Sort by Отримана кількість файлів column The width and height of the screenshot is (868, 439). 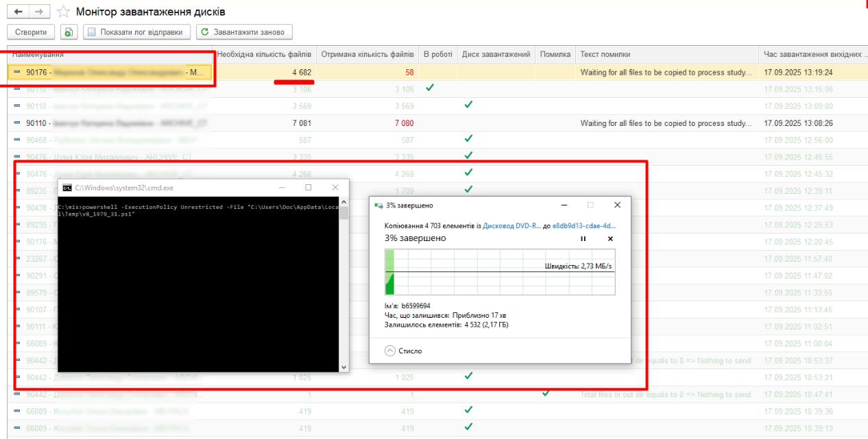[x=367, y=54]
